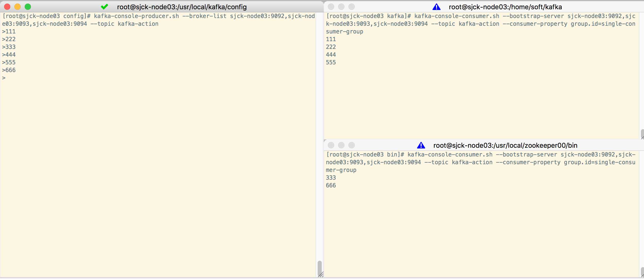Click title text root@sjck-node03:/usr/local/kafka/config
644x279 pixels.
[182, 7]
